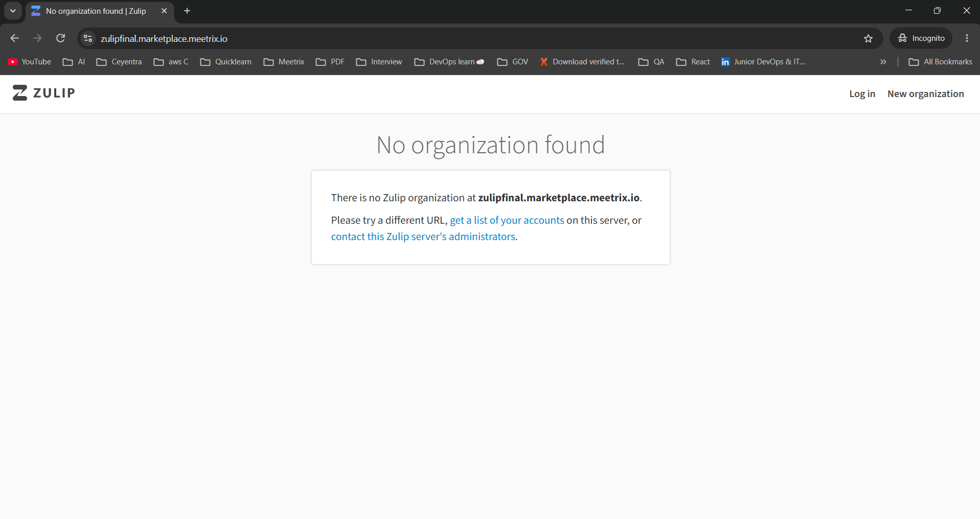Follow 'contact this Zulip server's administrators' link
This screenshot has width=980, height=519.
pos(423,237)
